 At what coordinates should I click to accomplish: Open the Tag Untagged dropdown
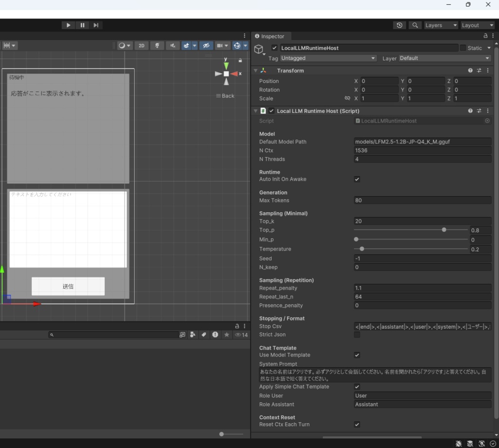point(328,58)
